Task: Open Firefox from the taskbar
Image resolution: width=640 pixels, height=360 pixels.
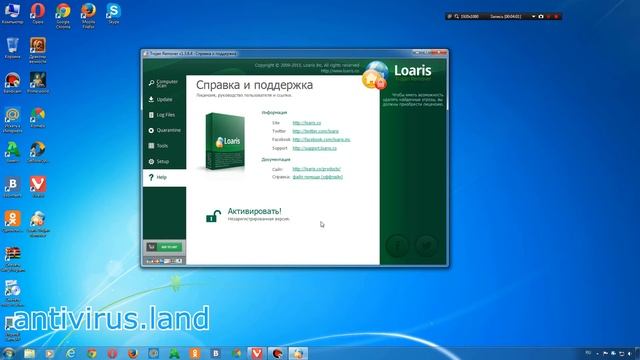Action: pyautogui.click(x=133, y=353)
